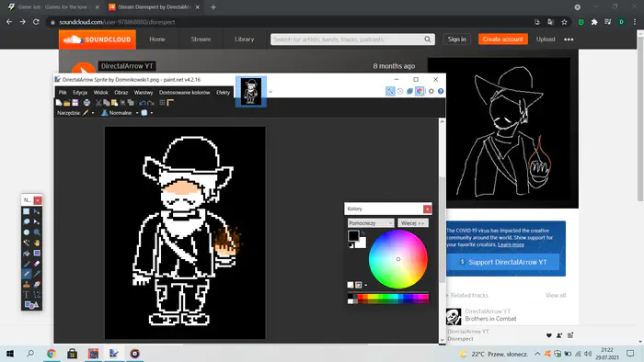
Task: Toggle the Colors window visibility
Action: coord(420,91)
